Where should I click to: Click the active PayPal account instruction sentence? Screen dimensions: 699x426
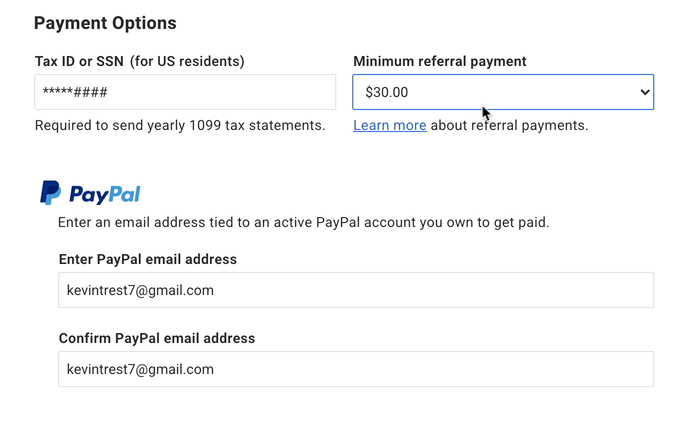(303, 222)
